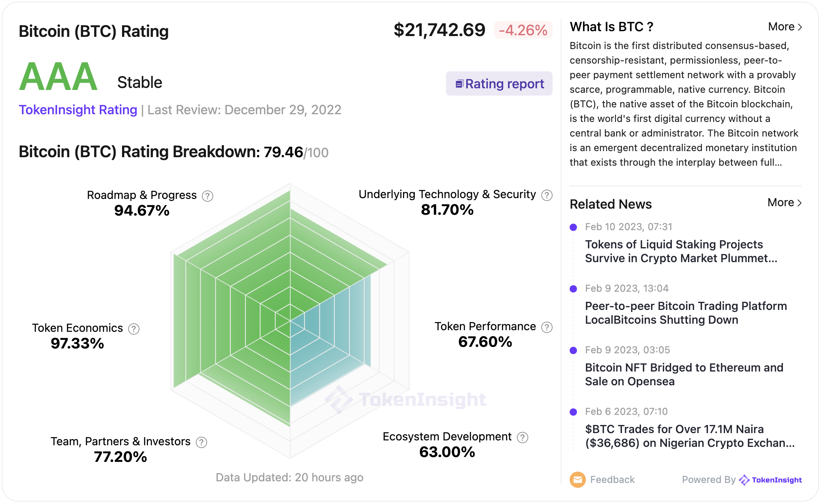Click the Ecosystem Development question mark icon
The width and height of the screenshot is (819, 504).
[523, 438]
